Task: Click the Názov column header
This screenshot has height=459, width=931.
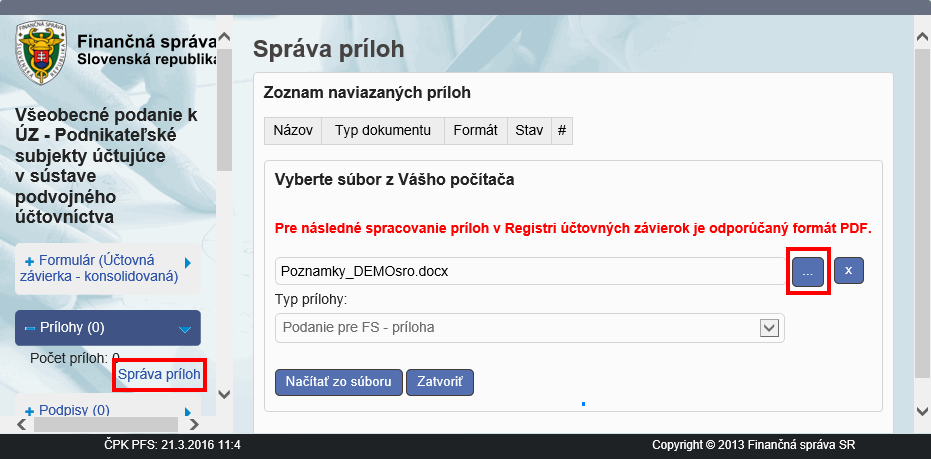Action: point(293,131)
